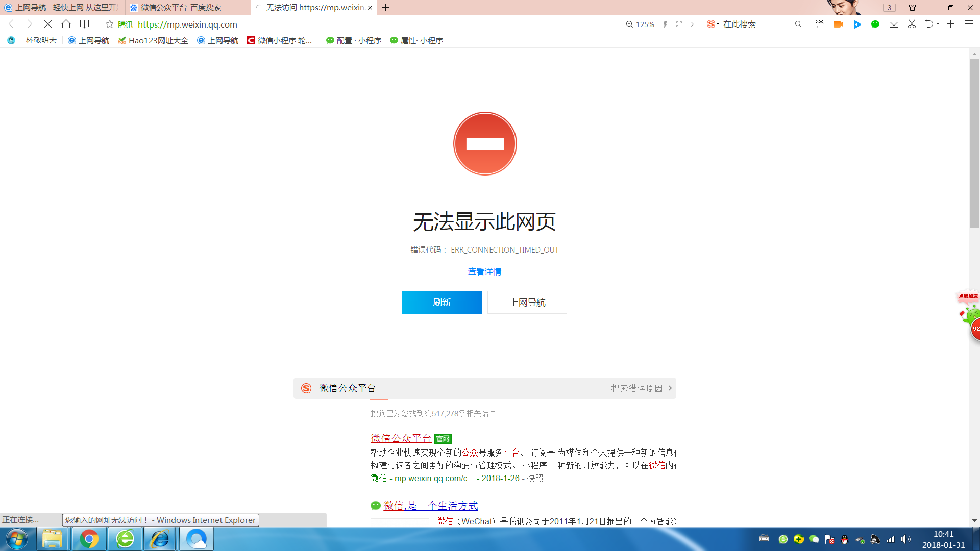
Task: Switch to the 上网导航 tab
Action: (x=62, y=8)
